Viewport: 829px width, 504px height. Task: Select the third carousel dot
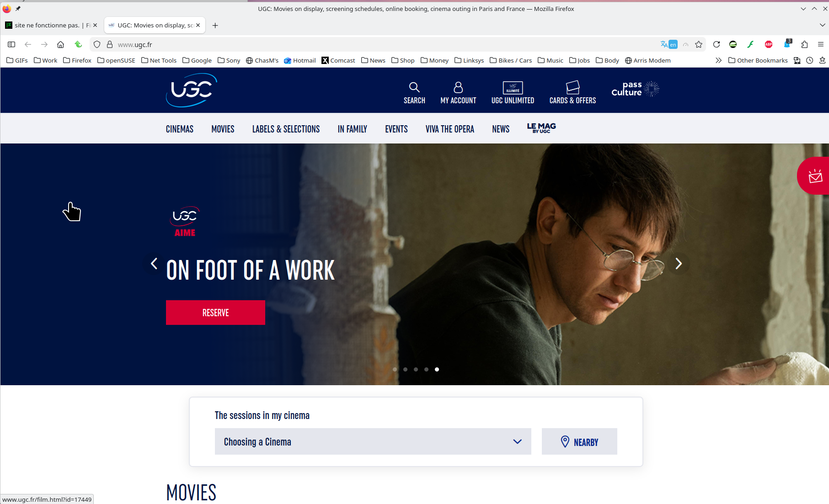[416, 369]
